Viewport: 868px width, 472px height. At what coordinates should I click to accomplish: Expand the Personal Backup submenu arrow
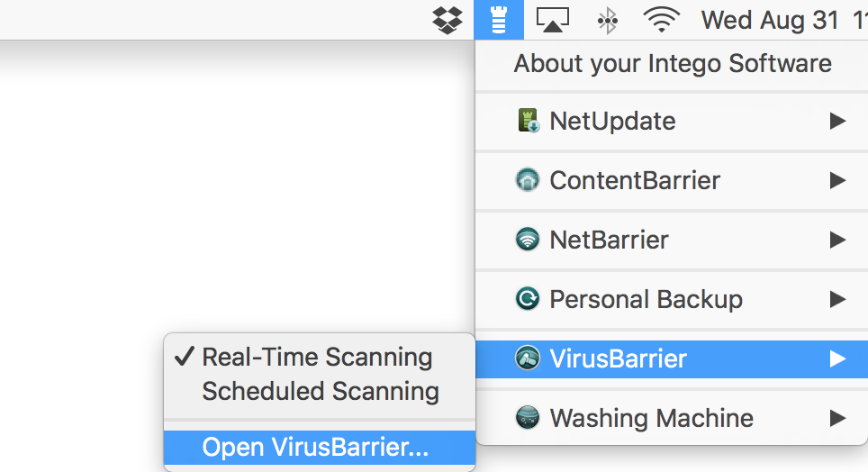coord(837,299)
